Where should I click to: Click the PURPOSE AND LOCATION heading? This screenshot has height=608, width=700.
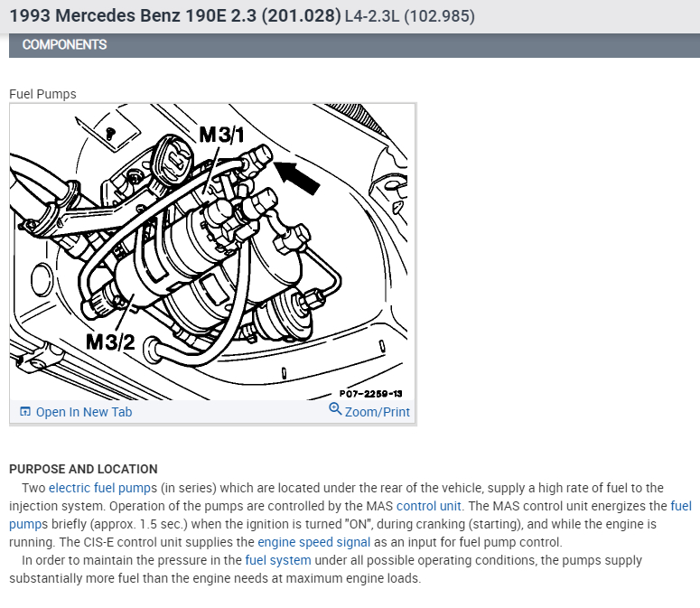coord(83,469)
